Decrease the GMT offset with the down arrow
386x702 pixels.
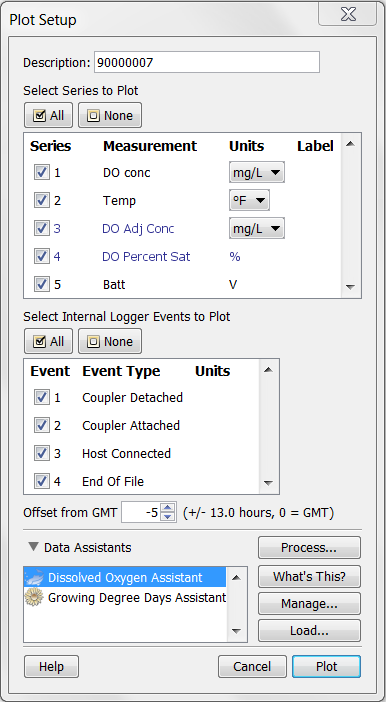(167, 517)
